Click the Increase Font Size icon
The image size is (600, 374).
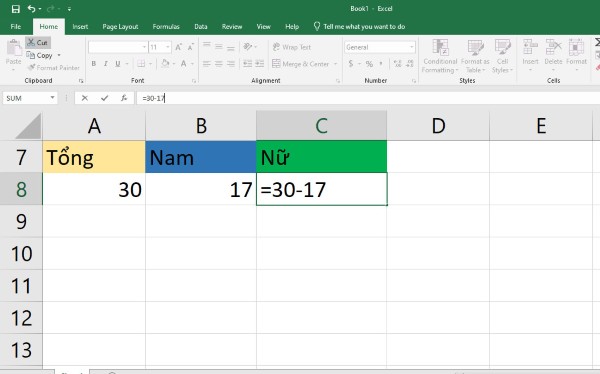click(178, 47)
